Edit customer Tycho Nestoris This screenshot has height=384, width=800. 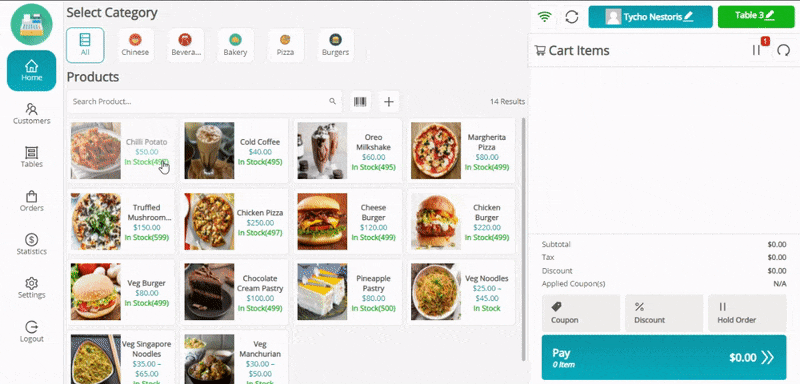[x=650, y=17]
